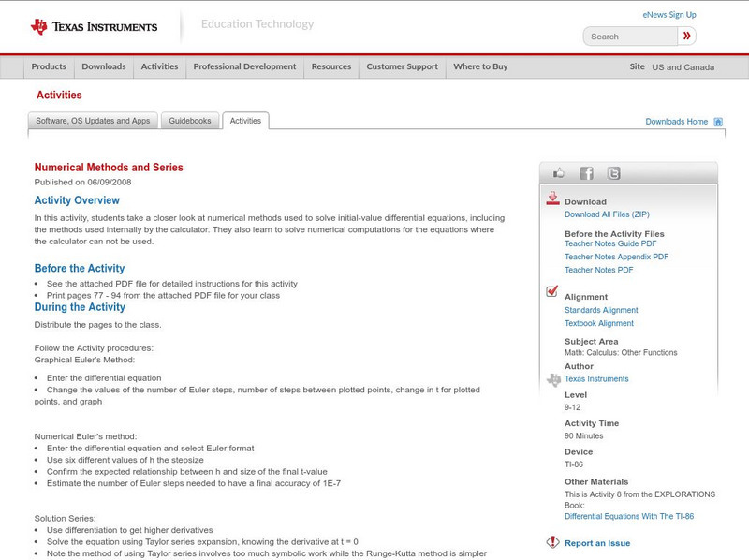The image size is (749, 560).
Task: Share activity on Facebook
Action: coord(586,172)
